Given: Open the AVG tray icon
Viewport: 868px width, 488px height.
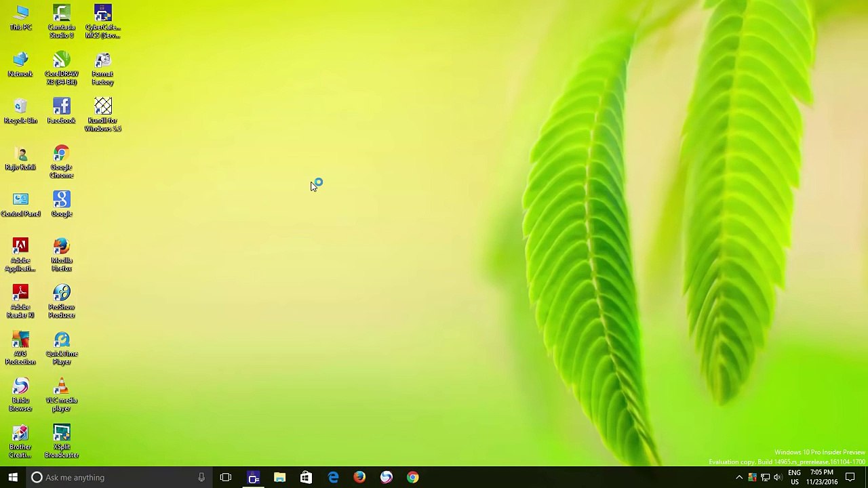Looking at the screenshot, I should (752, 477).
